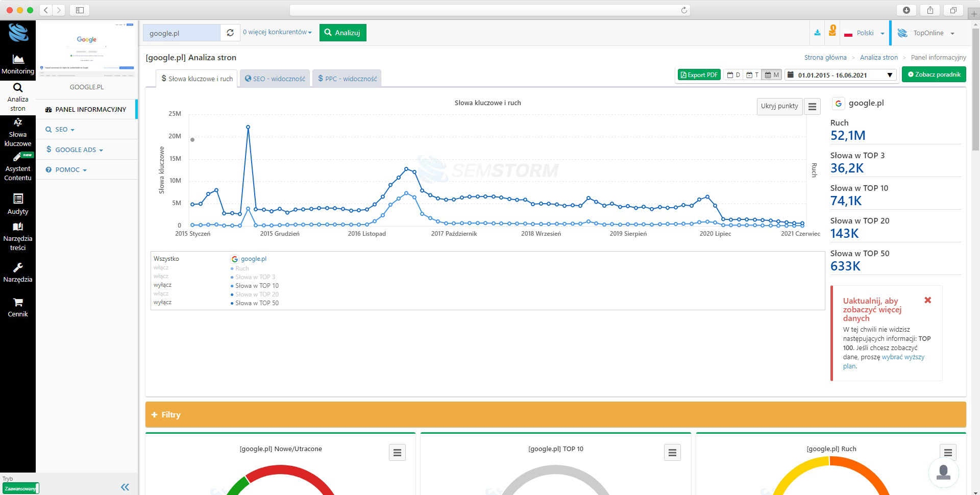Screen dimensions: 980x495
Task: Open '0 więcej konkurentów' dropdown
Action: (x=277, y=32)
